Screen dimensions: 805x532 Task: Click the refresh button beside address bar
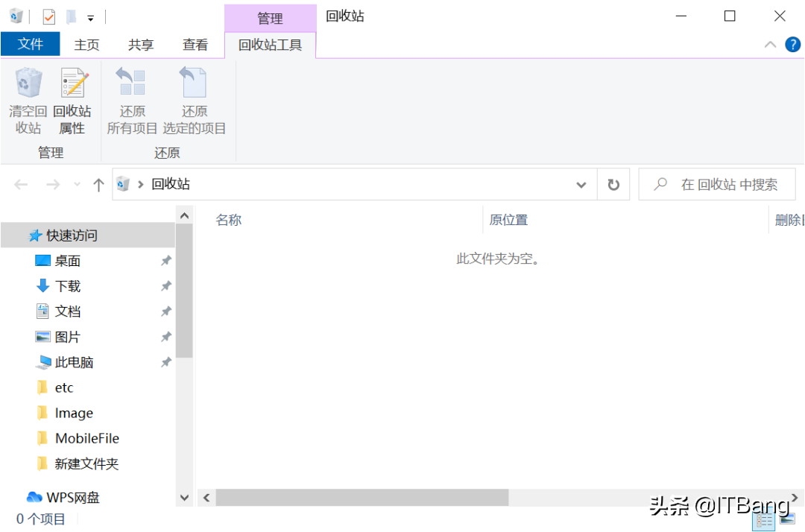[613, 185]
